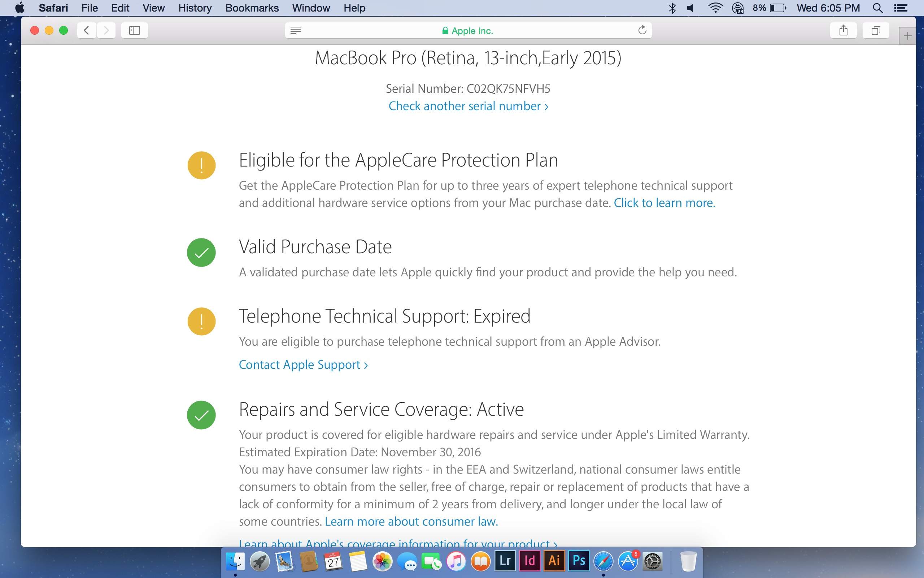The image size is (924, 578).
Task: Open Apple's coverage information link
Action: 398,543
